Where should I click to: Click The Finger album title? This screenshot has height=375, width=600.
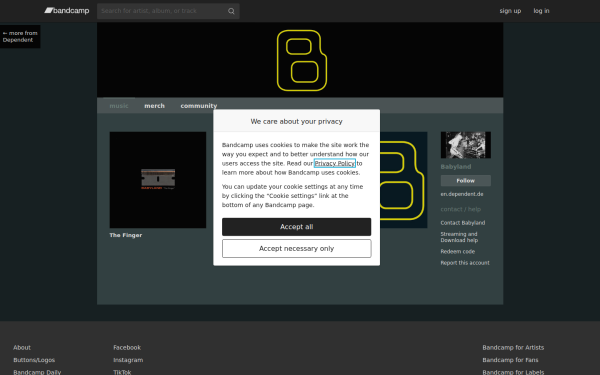click(x=126, y=235)
